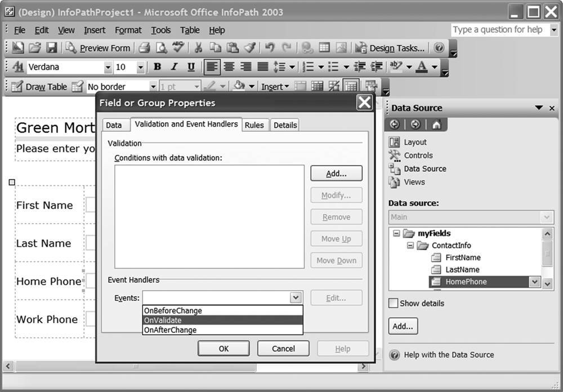Viewport: 563px width, 392px height.
Task: Apply Align Right alignment
Action: 246,67
